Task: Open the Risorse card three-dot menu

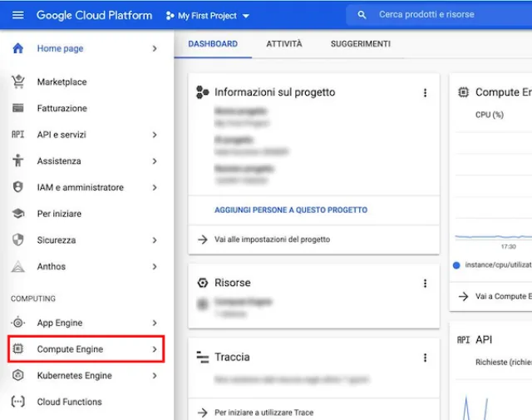Action: pos(425,284)
